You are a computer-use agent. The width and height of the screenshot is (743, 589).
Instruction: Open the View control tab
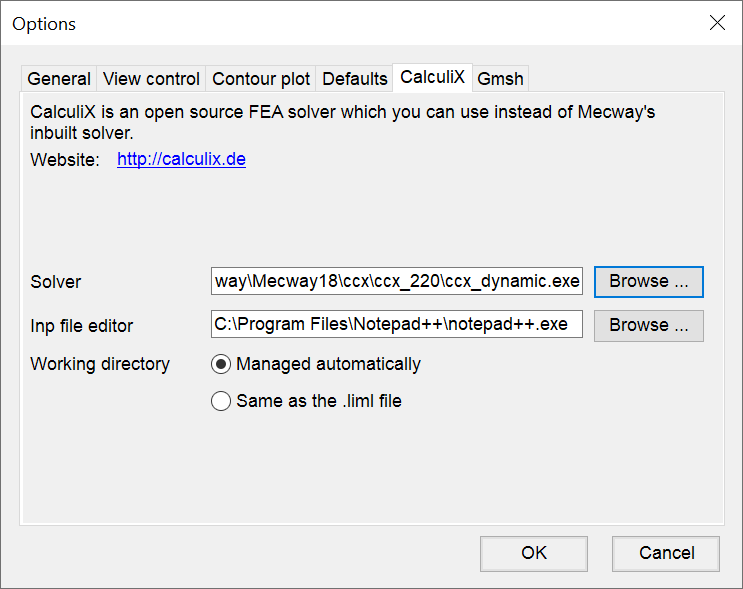pos(151,79)
